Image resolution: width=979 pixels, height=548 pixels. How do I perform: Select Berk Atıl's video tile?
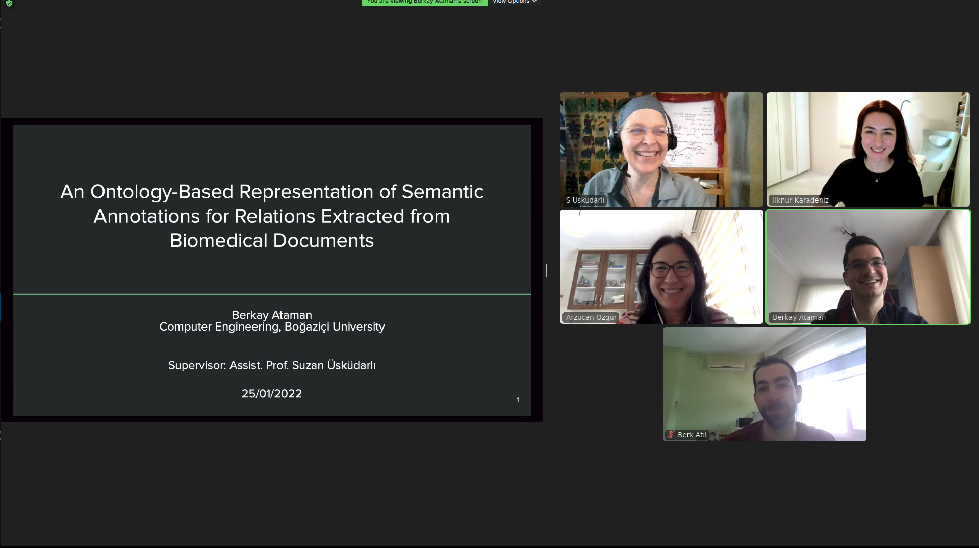764,384
